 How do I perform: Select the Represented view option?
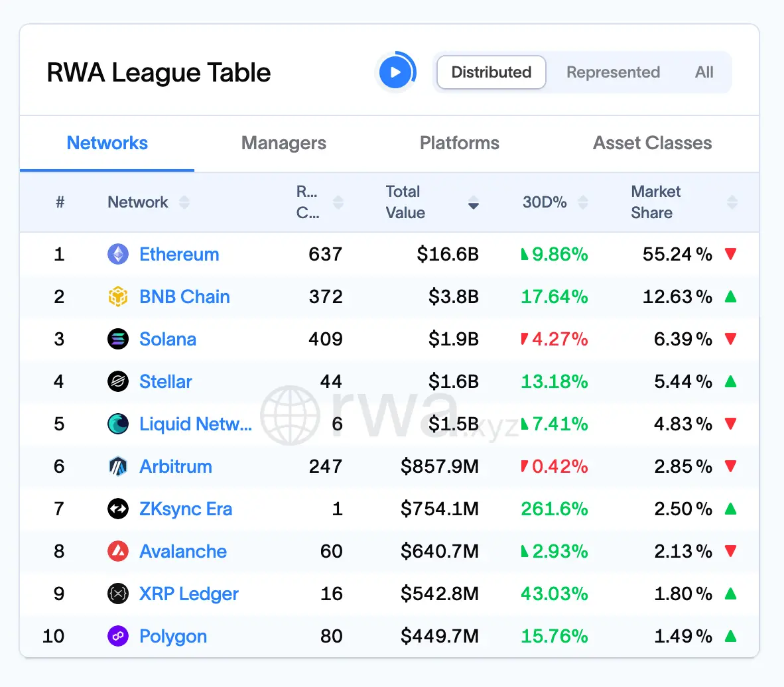tap(613, 72)
